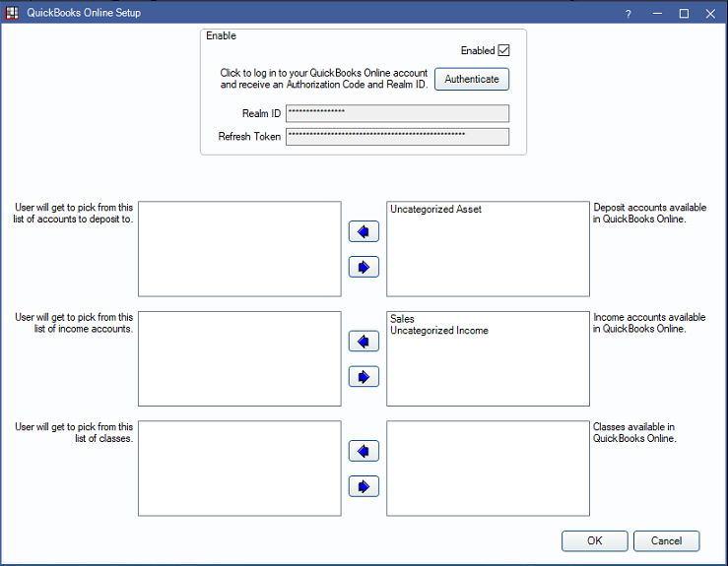Image resolution: width=728 pixels, height=566 pixels.
Task: Click left arrow for income accounts
Action: click(x=364, y=342)
